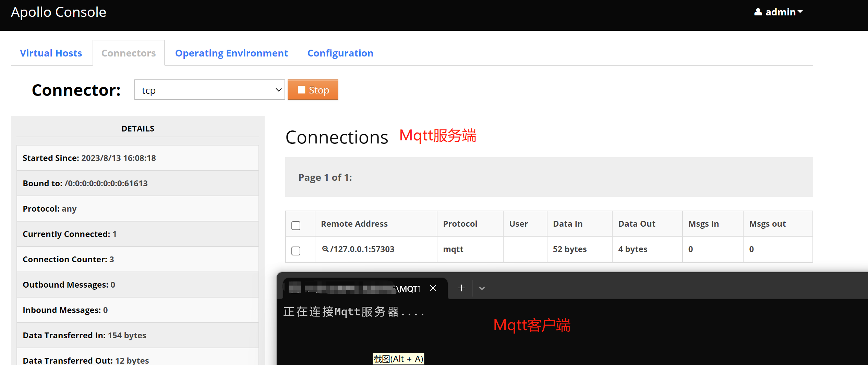Image resolution: width=868 pixels, height=365 pixels.
Task: Check the 127.0.0.1:57303 connection row
Action: [296, 251]
